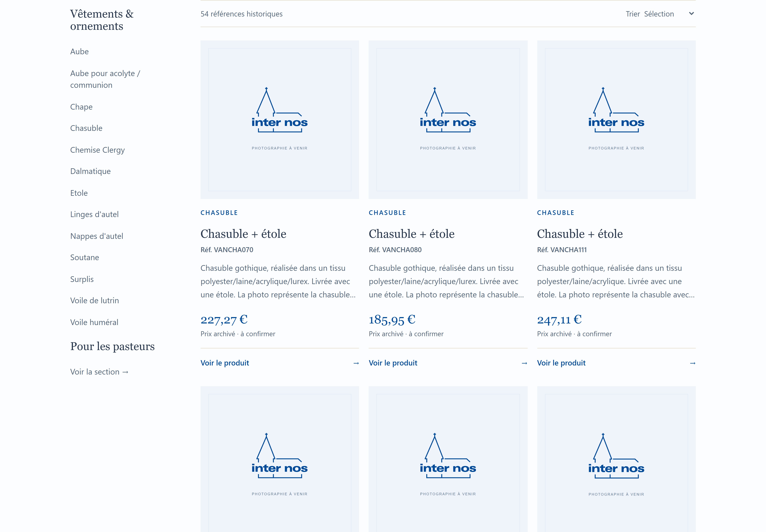Click Voir le produit under 185,95 €
Viewport: 766px width, 532px height.
pos(393,363)
